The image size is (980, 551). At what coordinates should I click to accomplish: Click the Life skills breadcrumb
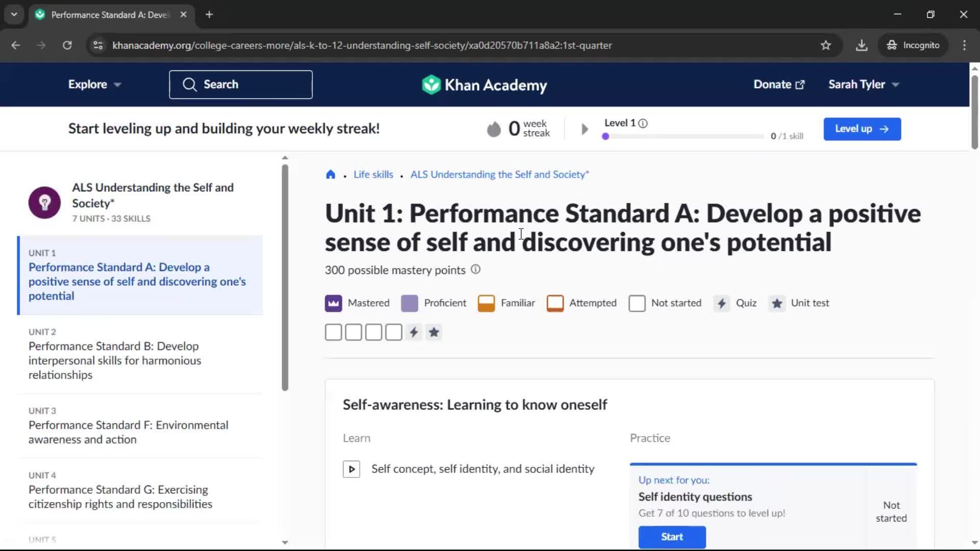click(x=373, y=174)
